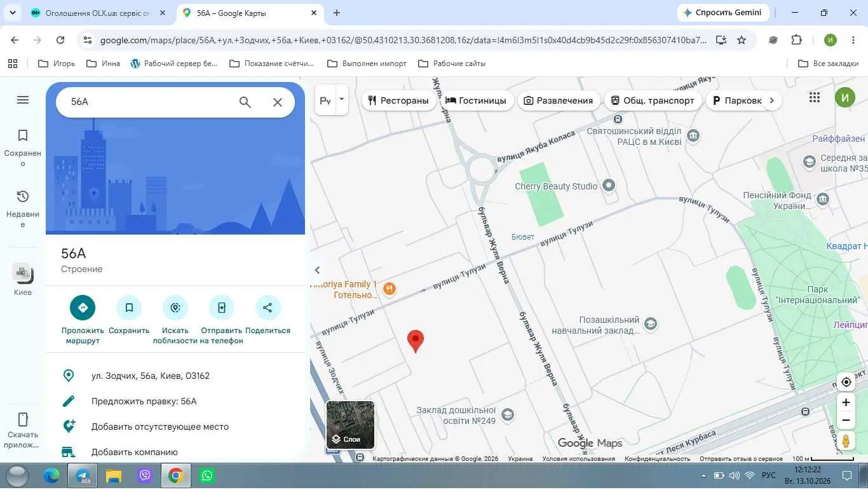
Task: Show more category chips with arrow
Action: 771,100
